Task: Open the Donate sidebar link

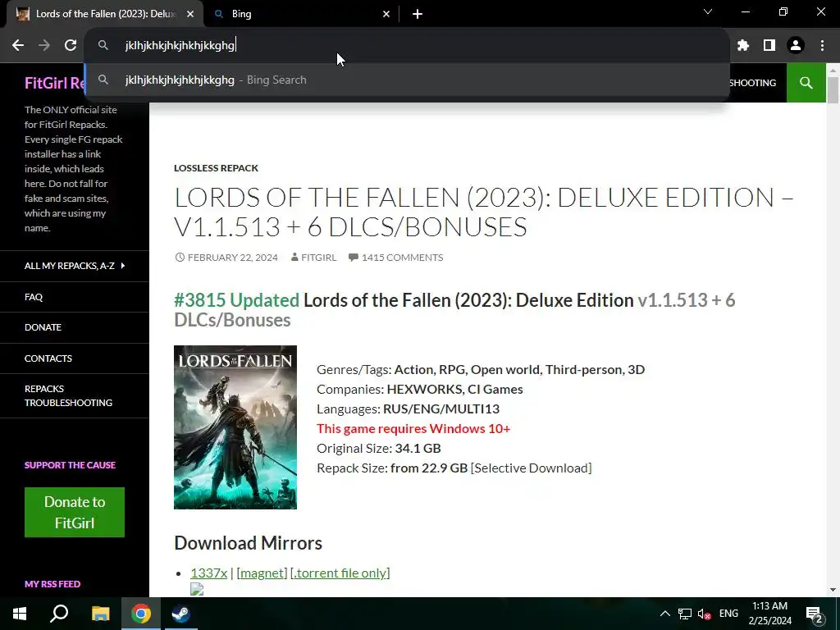Action: pyautogui.click(x=75, y=327)
